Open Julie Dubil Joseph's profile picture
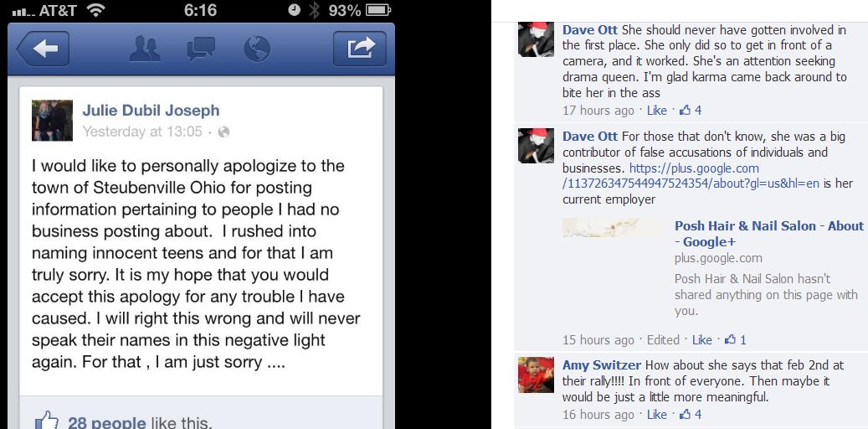 (x=52, y=121)
